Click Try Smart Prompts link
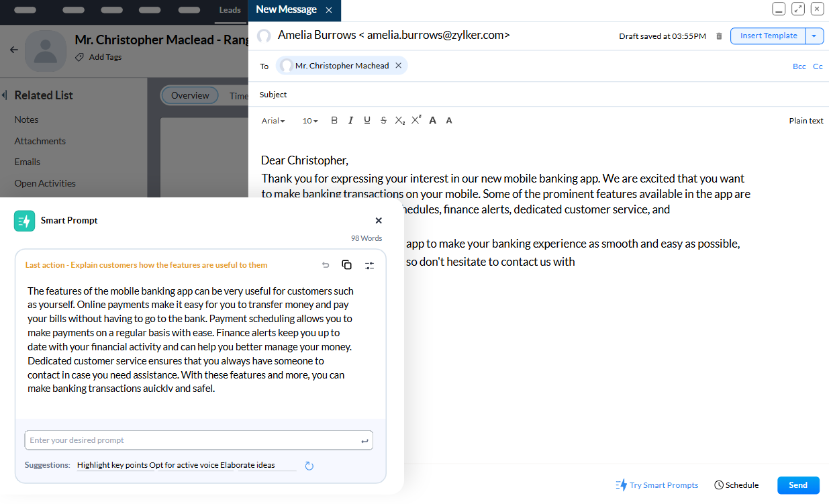This screenshot has height=504, width=829. click(657, 485)
